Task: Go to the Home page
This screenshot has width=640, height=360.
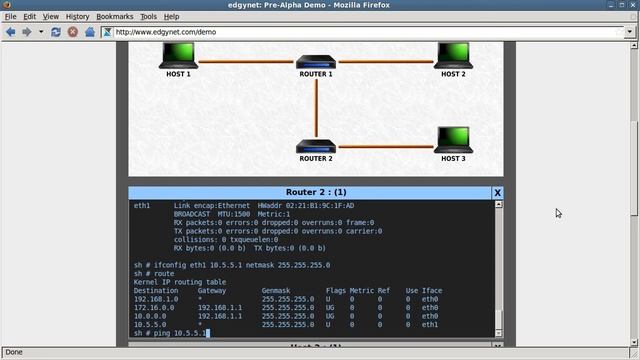Action: point(90,32)
